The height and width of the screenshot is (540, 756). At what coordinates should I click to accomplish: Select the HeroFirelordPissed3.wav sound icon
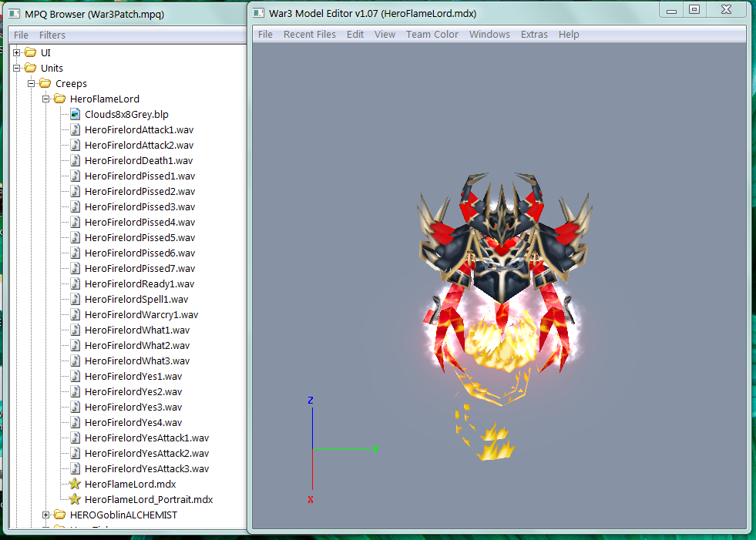[x=76, y=207]
